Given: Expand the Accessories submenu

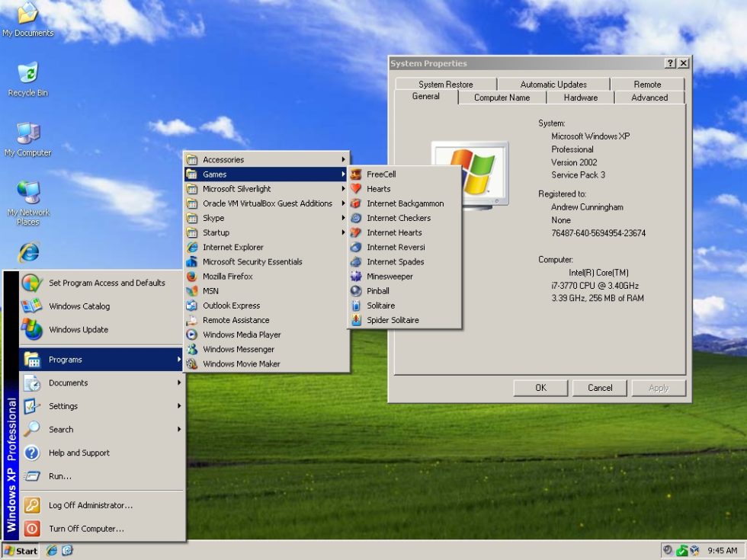Looking at the screenshot, I should coord(224,159).
